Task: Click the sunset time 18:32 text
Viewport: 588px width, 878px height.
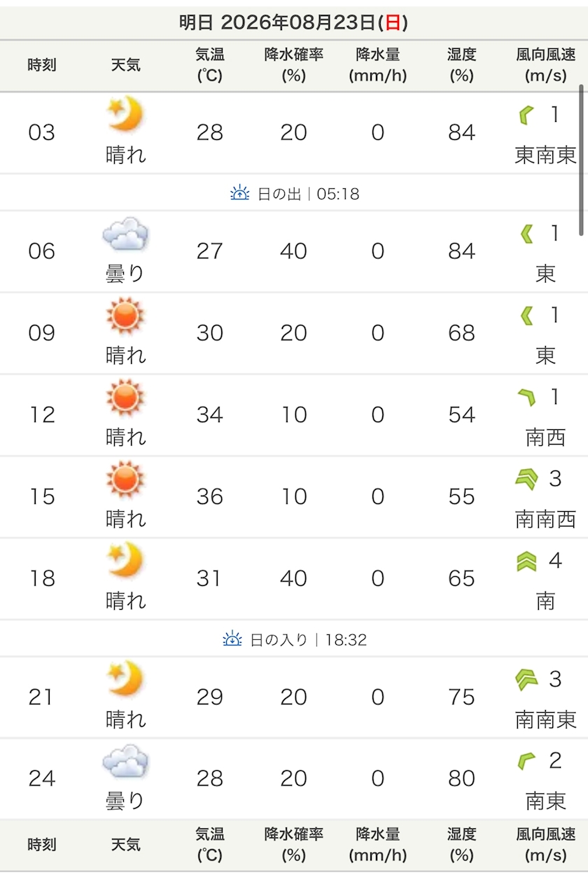Action: tap(346, 639)
